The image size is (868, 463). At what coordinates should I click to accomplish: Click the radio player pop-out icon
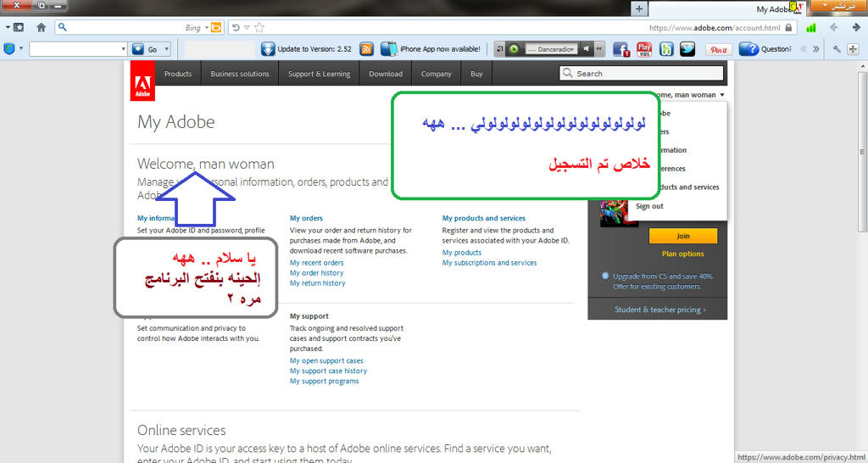click(500, 48)
